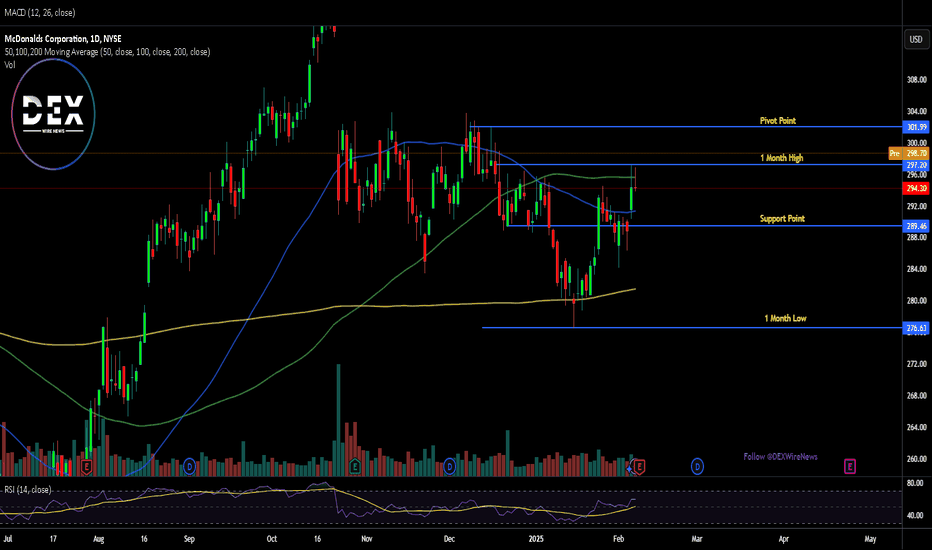Click Sep on the time axis
The image size is (932, 550).
click(189, 539)
